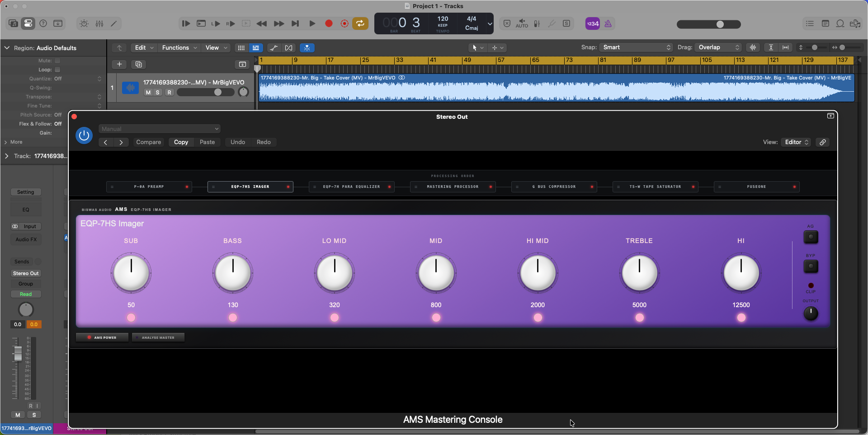Select the EQP-7H Para Equalizer module tab
The height and width of the screenshot is (435, 868).
click(351, 187)
